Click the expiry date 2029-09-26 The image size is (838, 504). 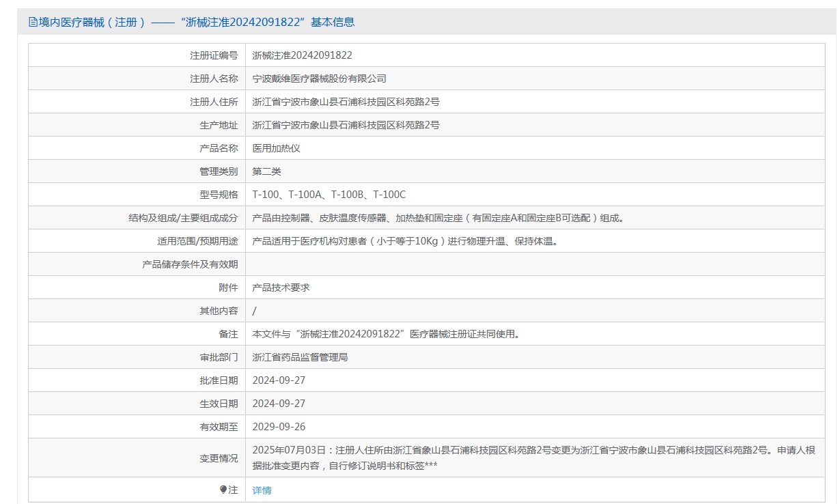pyautogui.click(x=279, y=427)
